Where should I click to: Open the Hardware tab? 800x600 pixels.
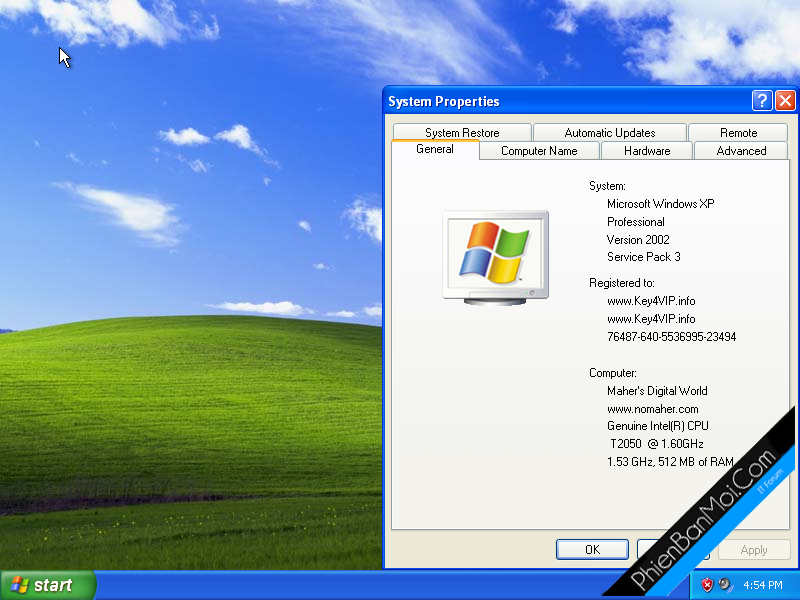pos(647,151)
